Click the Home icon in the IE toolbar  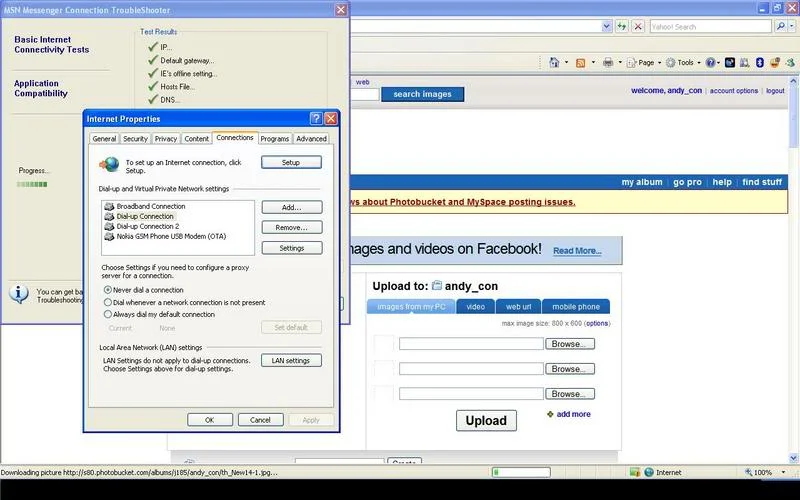[x=554, y=63]
